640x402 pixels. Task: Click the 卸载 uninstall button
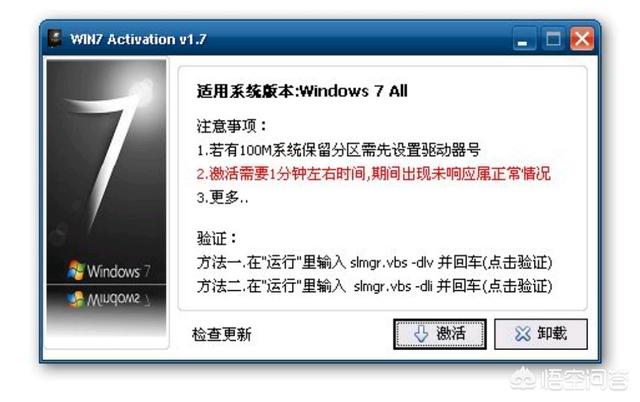coord(541,334)
